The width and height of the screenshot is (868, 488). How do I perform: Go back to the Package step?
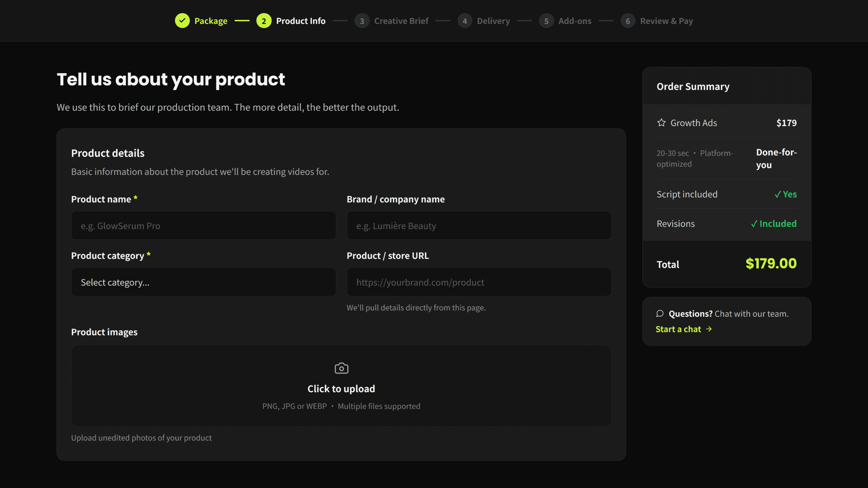coord(211,21)
